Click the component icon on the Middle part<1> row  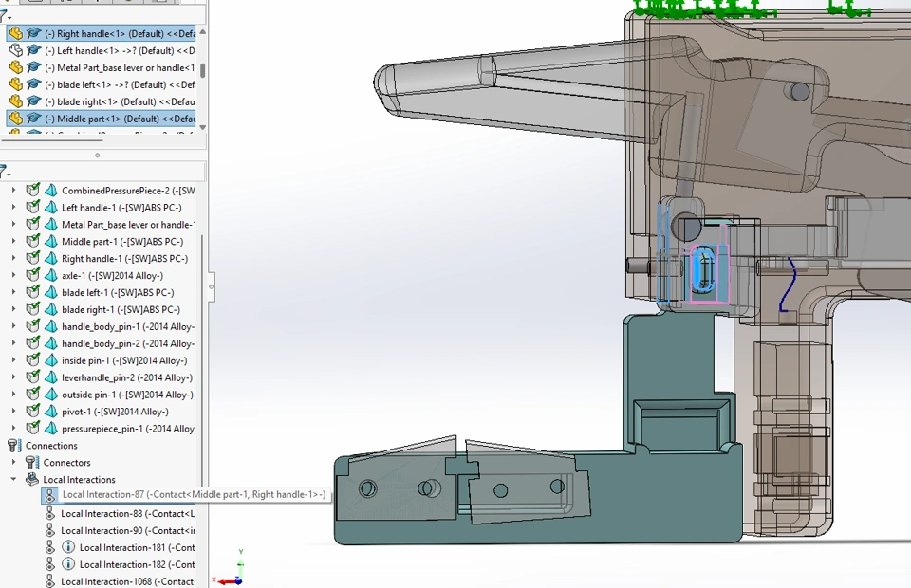pos(16,119)
